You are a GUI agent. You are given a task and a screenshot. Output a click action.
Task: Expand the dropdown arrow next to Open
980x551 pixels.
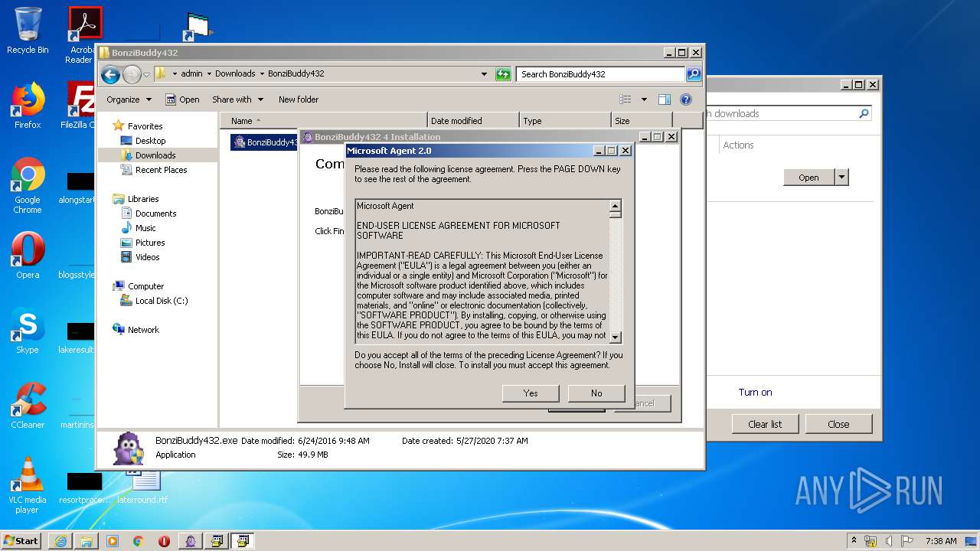click(841, 178)
